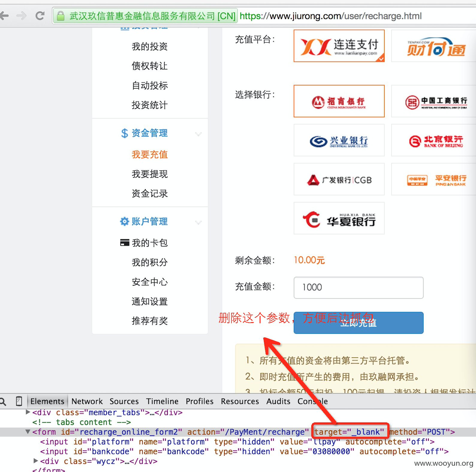The image size is (476, 472).
Task: Open 我的投资 in the sidebar
Action: click(x=150, y=46)
